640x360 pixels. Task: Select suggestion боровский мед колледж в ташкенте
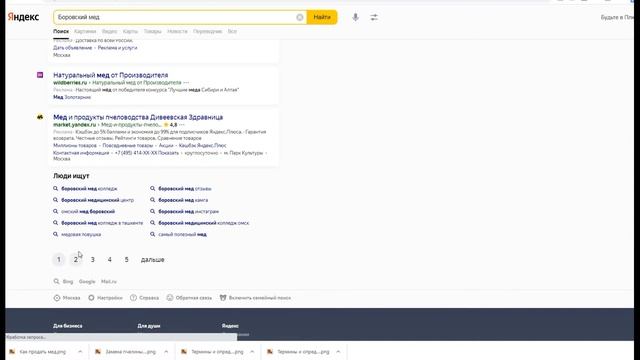(x=102, y=223)
